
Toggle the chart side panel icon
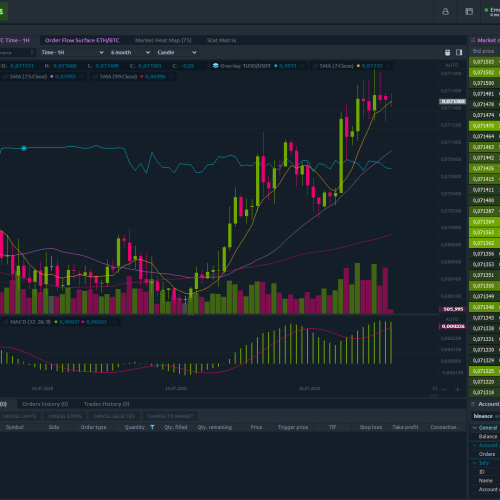(x=459, y=52)
